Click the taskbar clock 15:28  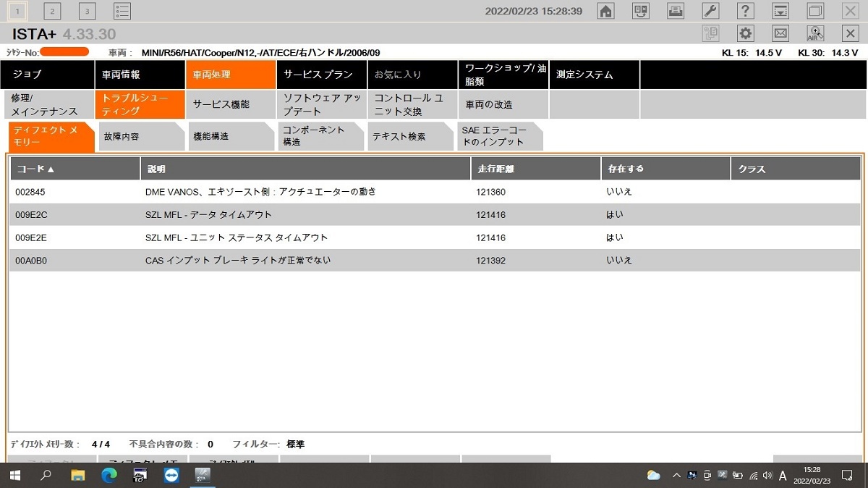812,470
